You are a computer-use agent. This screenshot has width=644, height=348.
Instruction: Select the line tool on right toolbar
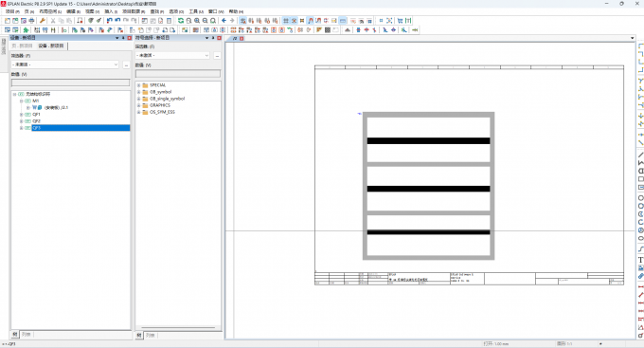pos(640,155)
